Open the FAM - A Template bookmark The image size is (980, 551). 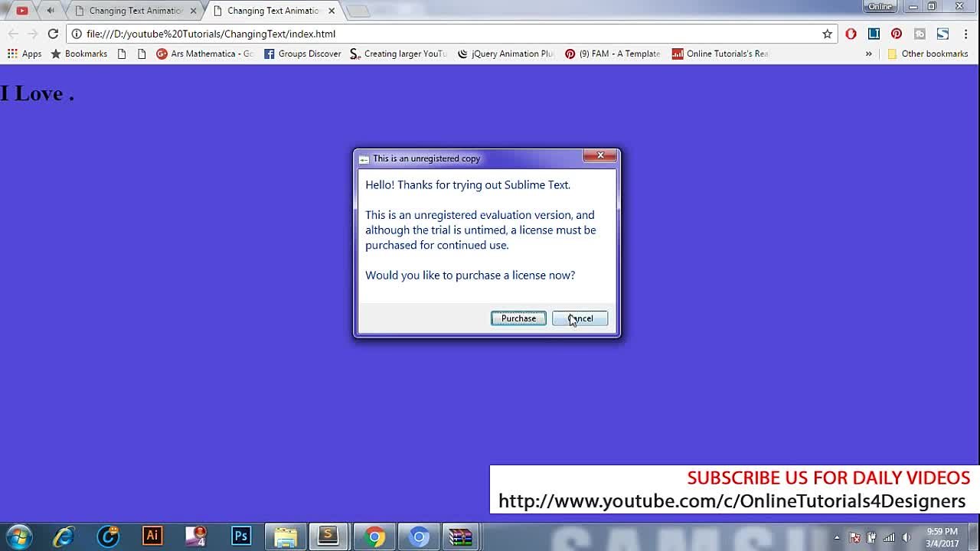tap(612, 54)
